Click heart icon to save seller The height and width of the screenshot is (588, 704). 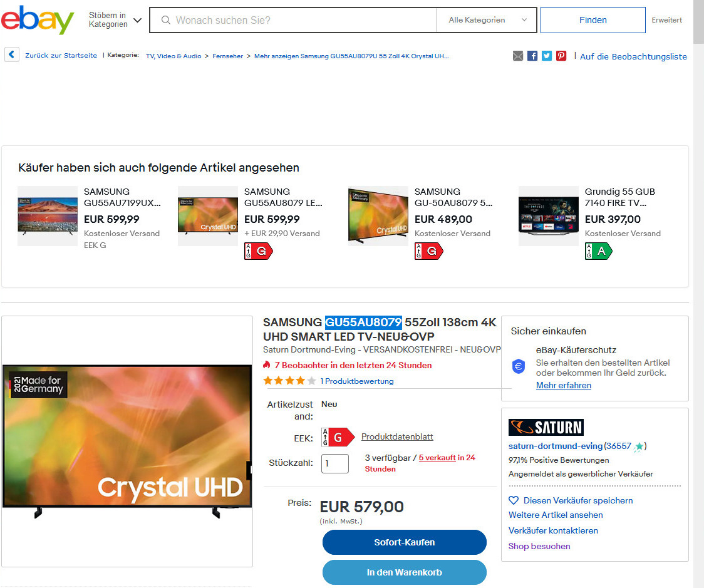pos(514,500)
